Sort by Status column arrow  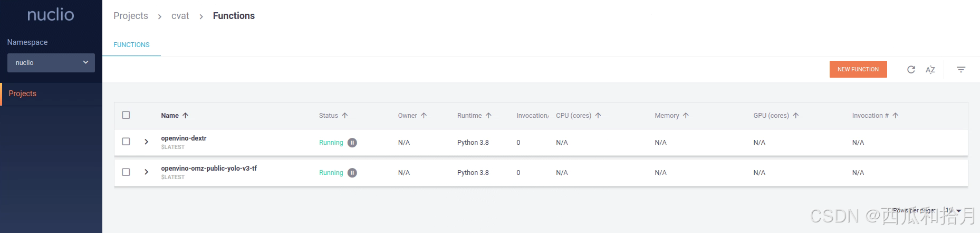pos(345,116)
